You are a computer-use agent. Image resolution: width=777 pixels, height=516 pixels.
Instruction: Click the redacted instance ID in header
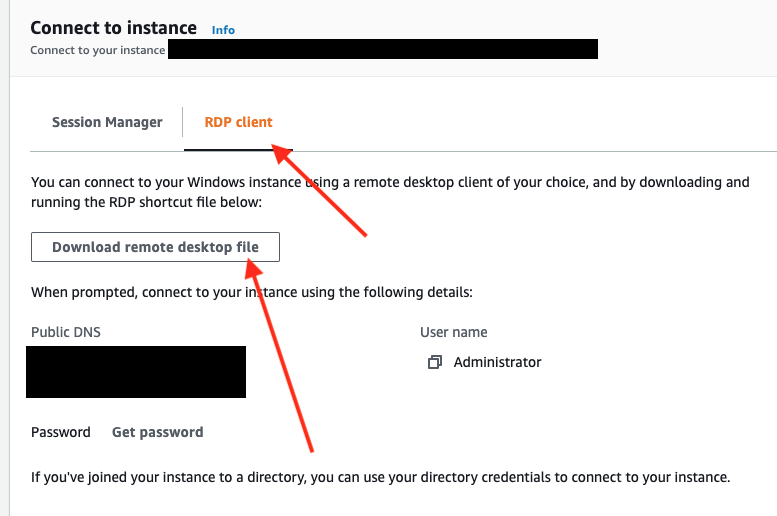382,49
